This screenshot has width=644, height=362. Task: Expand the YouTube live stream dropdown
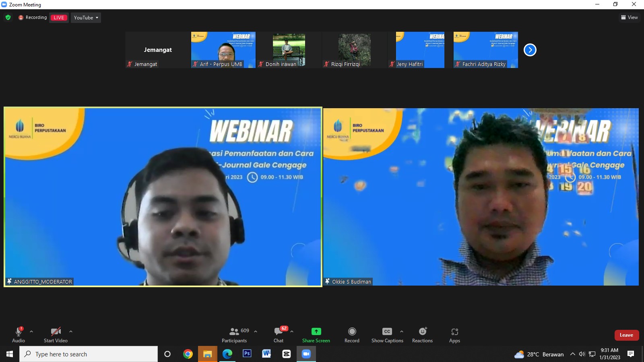click(x=86, y=18)
